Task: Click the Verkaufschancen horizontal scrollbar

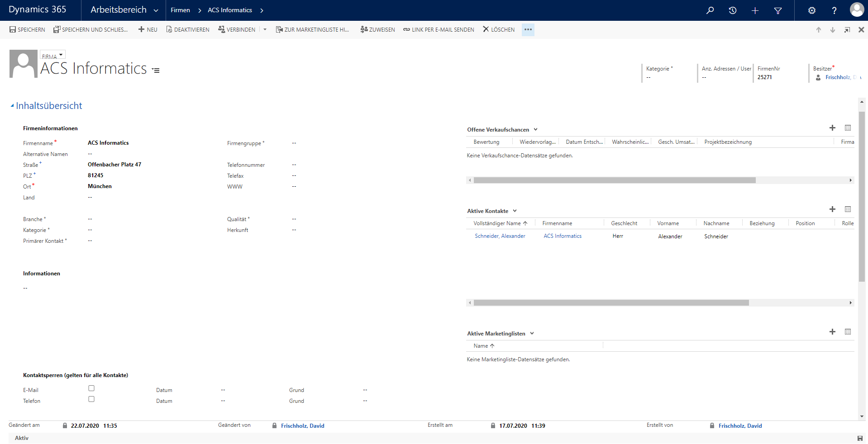Action: click(614, 180)
